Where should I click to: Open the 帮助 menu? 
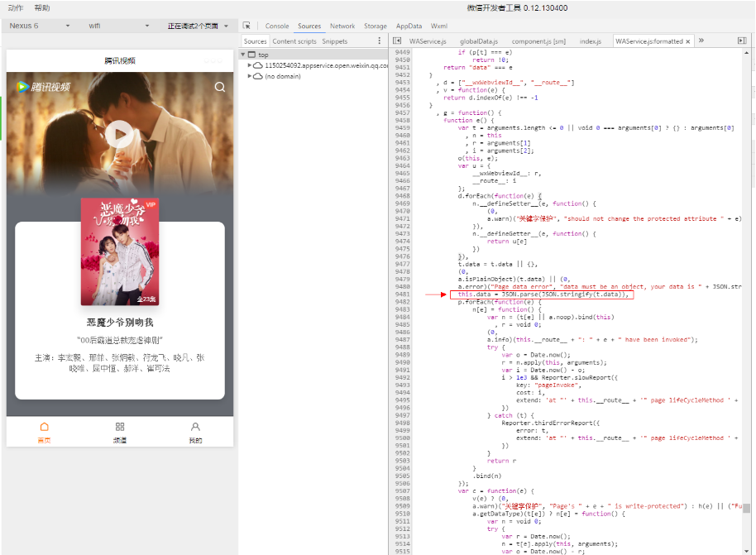pos(42,7)
